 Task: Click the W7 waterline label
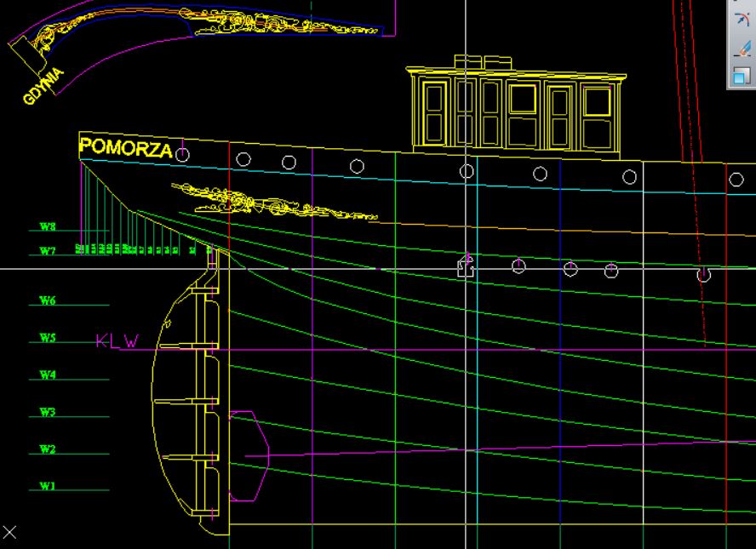point(47,251)
